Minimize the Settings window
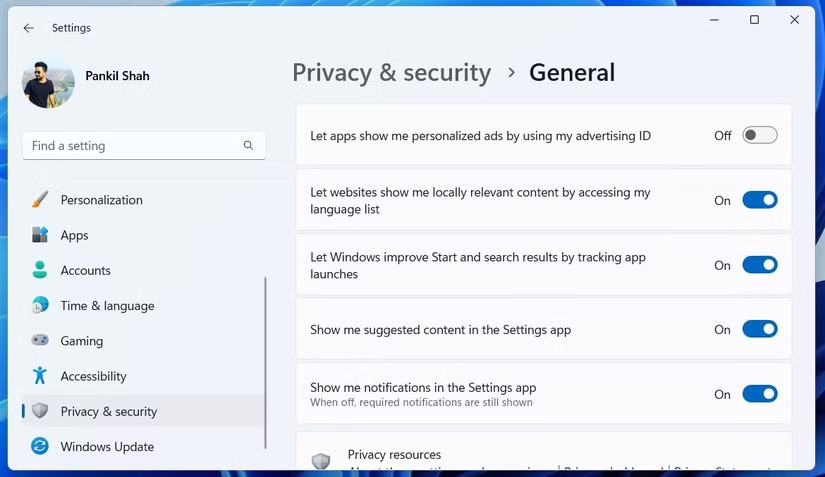Screen dimensions: 825x477 pos(714,20)
